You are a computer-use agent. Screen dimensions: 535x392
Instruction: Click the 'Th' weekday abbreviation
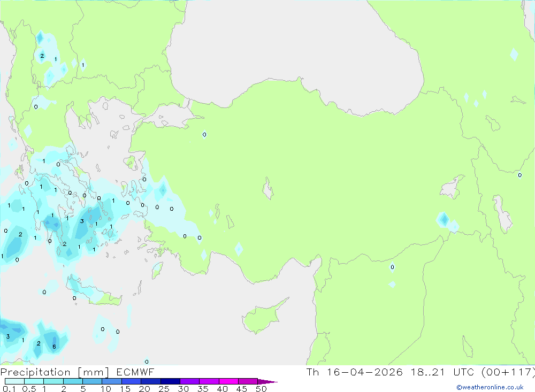coord(312,372)
